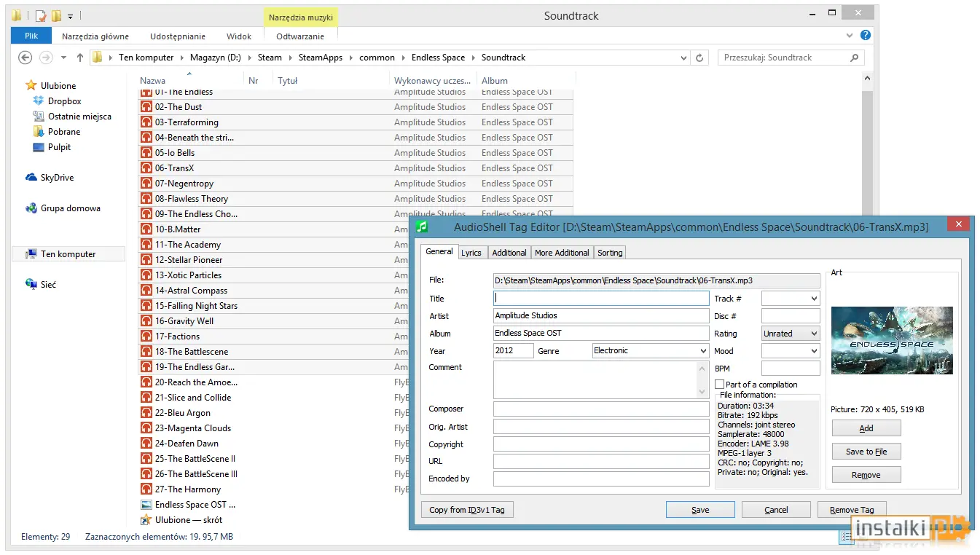Click the Year field showing 2012
The width and height of the screenshot is (980, 555).
(x=514, y=350)
